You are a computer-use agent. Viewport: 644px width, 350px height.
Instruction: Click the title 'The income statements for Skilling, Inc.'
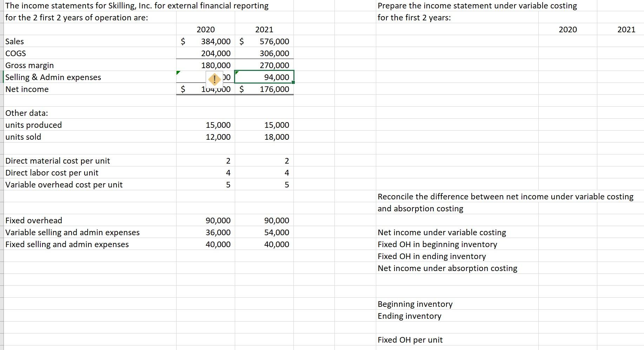coord(137,6)
